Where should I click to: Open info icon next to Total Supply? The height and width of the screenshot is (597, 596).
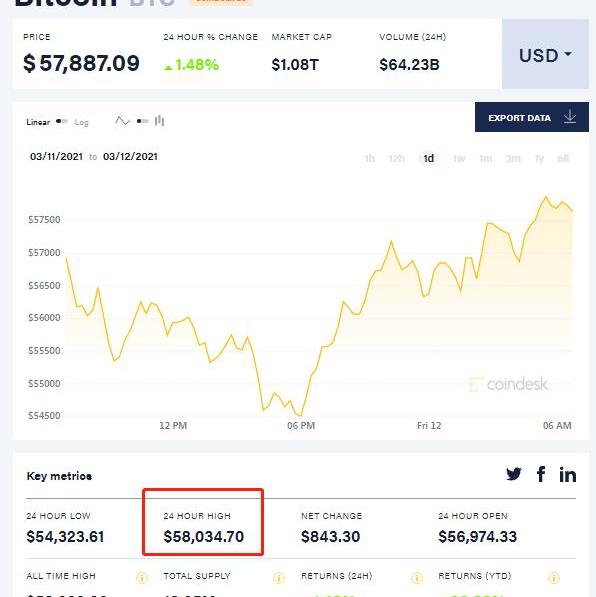tap(279, 578)
